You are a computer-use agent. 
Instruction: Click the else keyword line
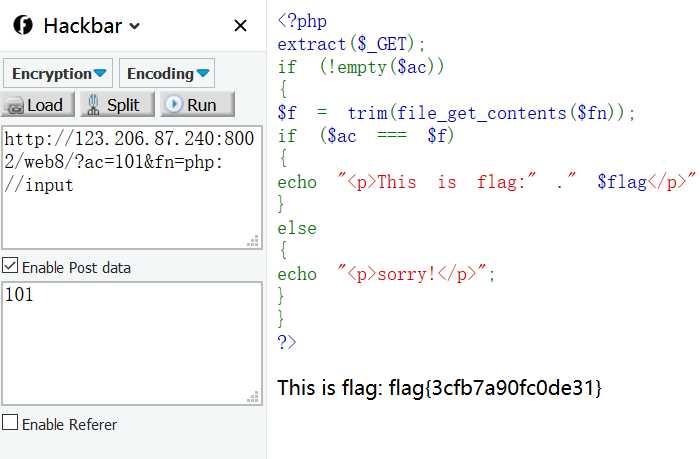[297, 228]
